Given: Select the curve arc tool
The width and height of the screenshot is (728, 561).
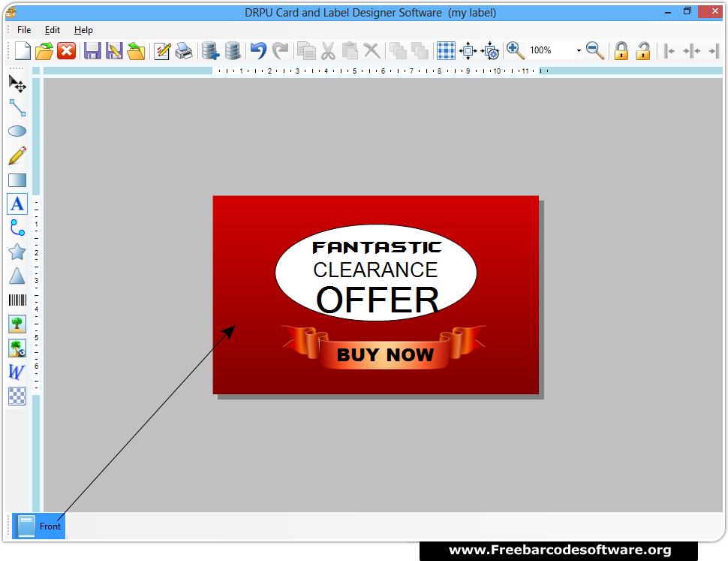Looking at the screenshot, I should tap(17, 228).
